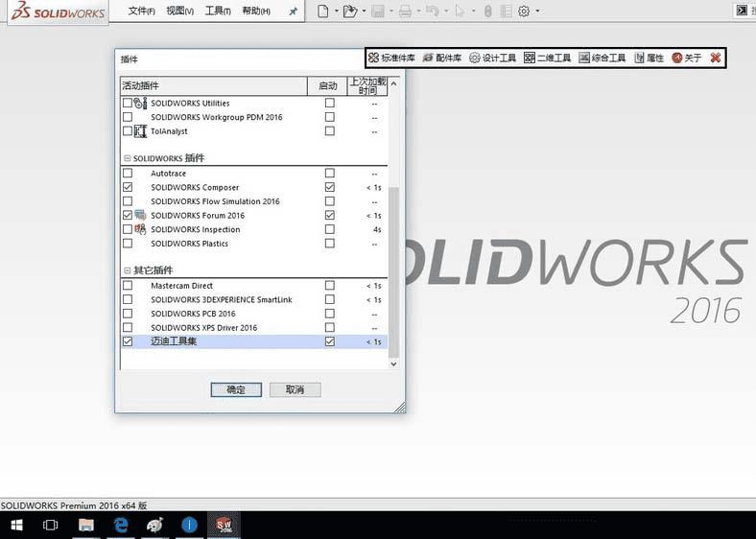Confirm add-ins with the 确定 button

click(x=236, y=389)
